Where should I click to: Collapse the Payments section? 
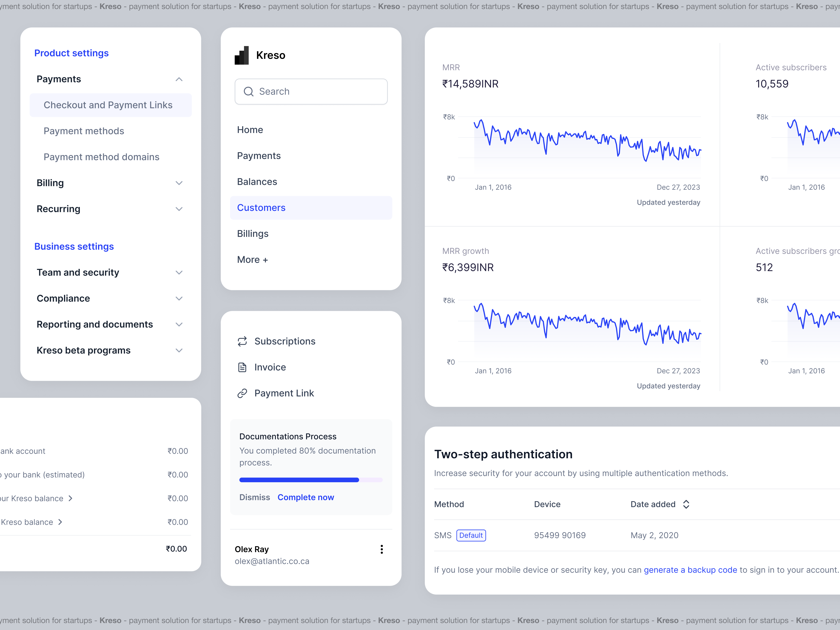click(179, 79)
